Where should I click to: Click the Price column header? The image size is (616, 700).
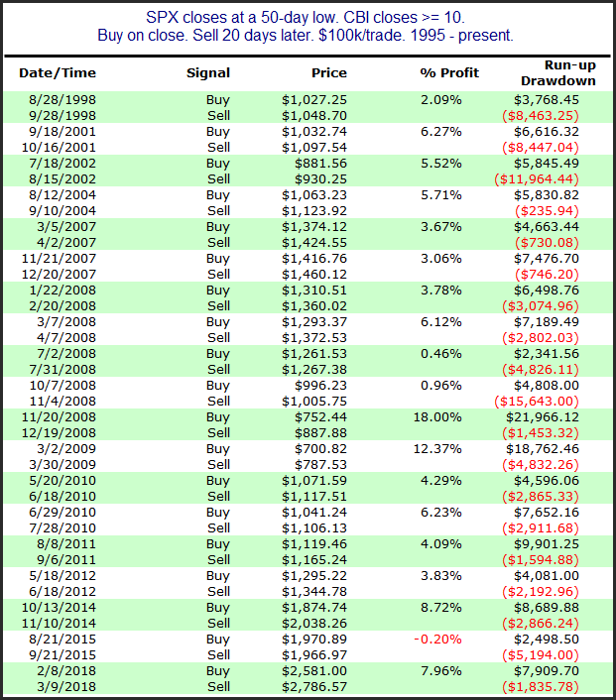tap(329, 72)
